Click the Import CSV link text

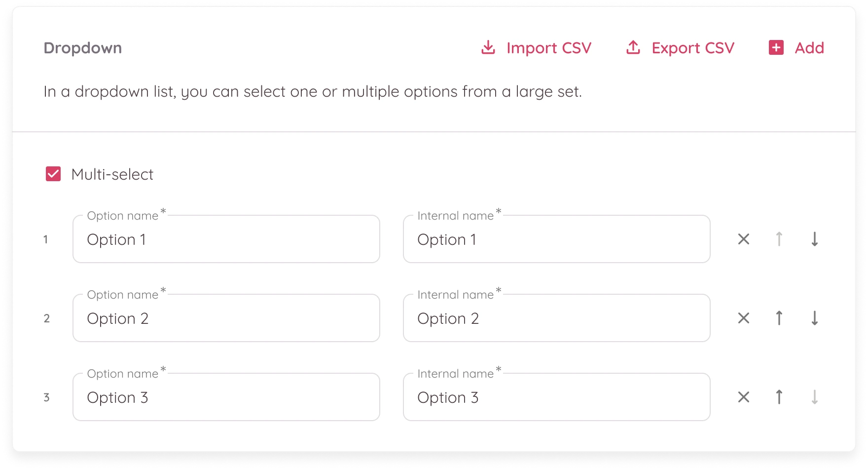[548, 48]
